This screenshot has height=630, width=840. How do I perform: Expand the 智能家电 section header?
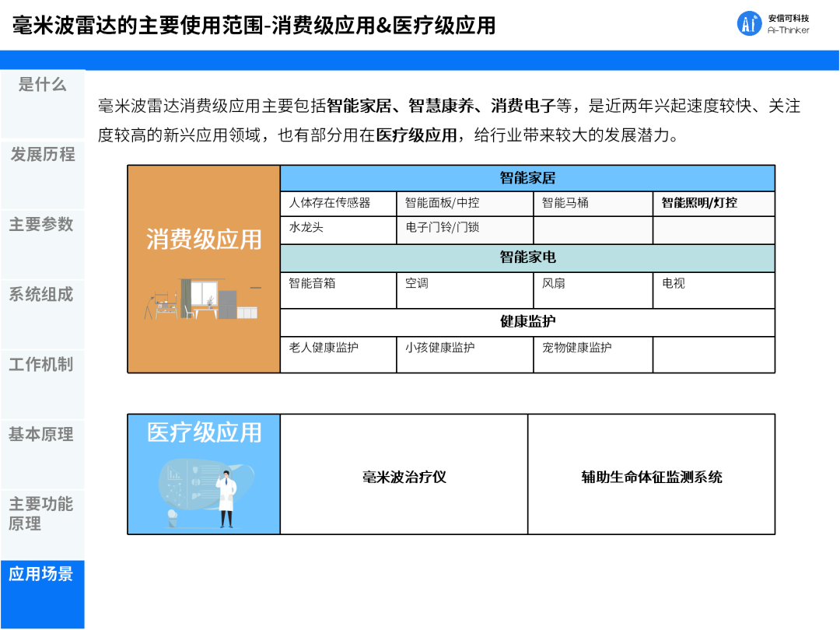point(527,257)
